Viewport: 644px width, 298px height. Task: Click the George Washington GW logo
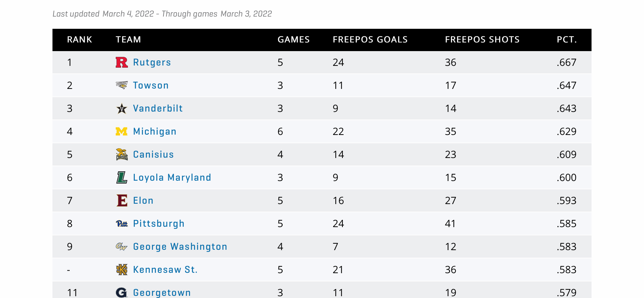121,247
